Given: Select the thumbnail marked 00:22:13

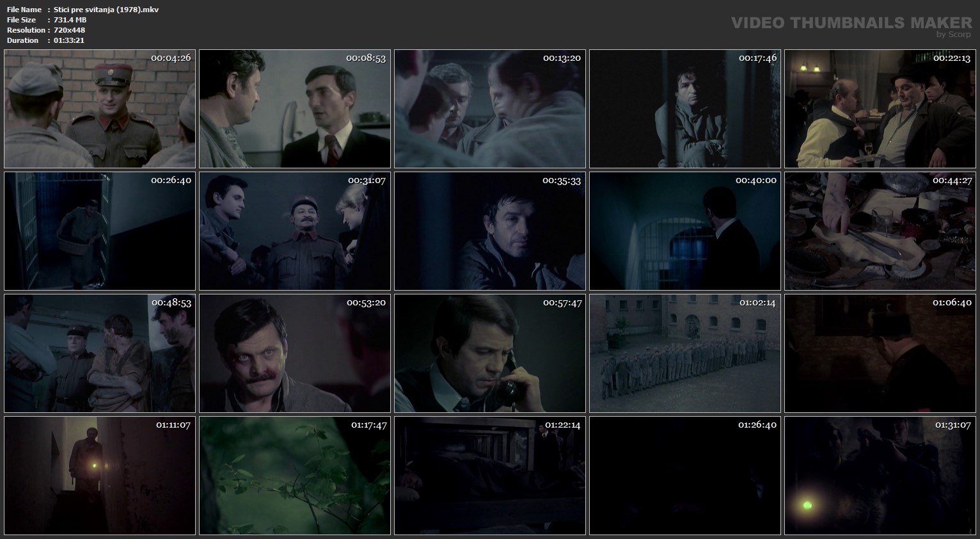Looking at the screenshot, I should point(880,109).
